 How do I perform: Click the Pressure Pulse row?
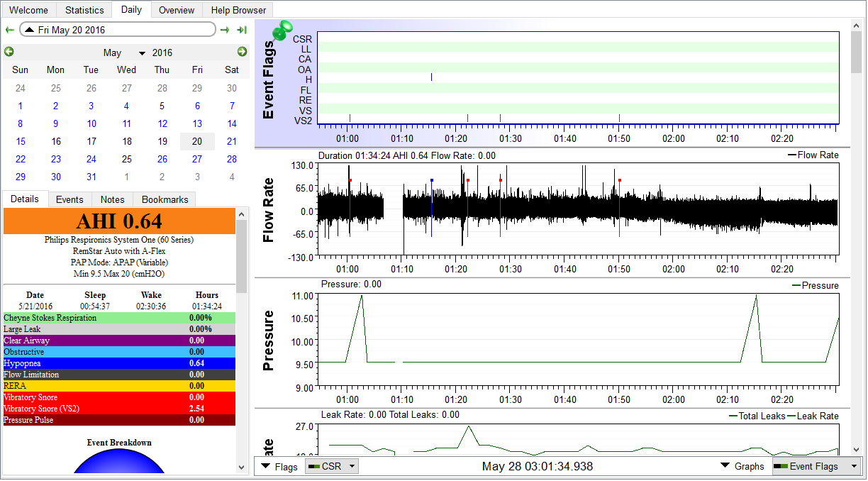(x=119, y=420)
